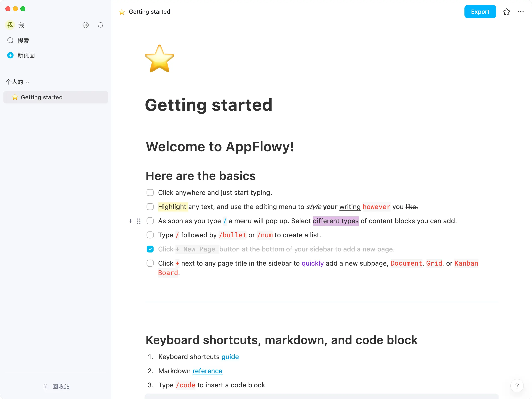Select Getting started page in sidebar

tap(42, 97)
